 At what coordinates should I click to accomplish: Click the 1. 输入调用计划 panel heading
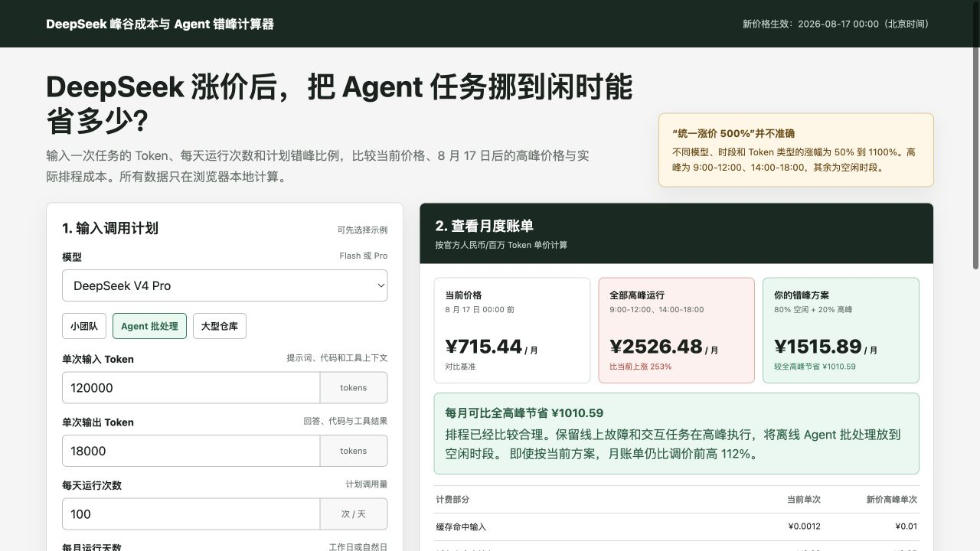point(110,228)
